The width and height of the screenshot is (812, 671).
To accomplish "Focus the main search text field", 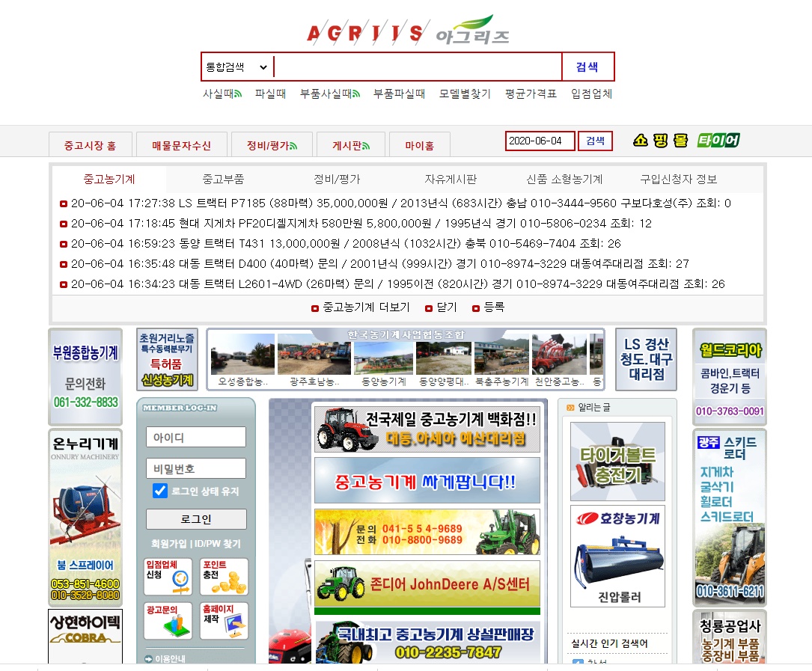I will [x=418, y=67].
